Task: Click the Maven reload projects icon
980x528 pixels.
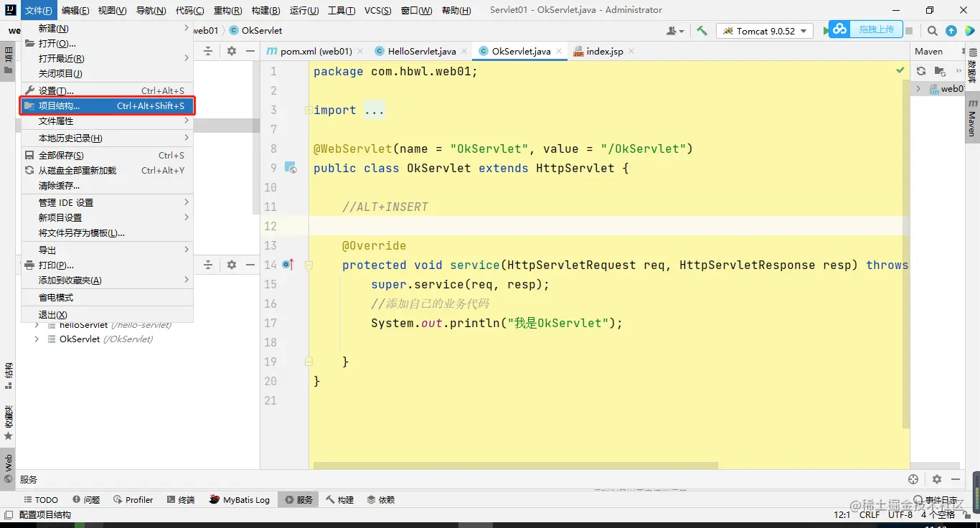Action: tap(921, 71)
